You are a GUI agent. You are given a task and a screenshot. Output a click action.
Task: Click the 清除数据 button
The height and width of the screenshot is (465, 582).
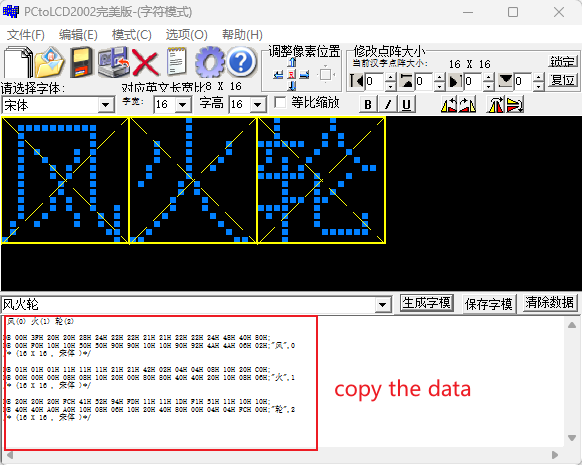point(550,303)
